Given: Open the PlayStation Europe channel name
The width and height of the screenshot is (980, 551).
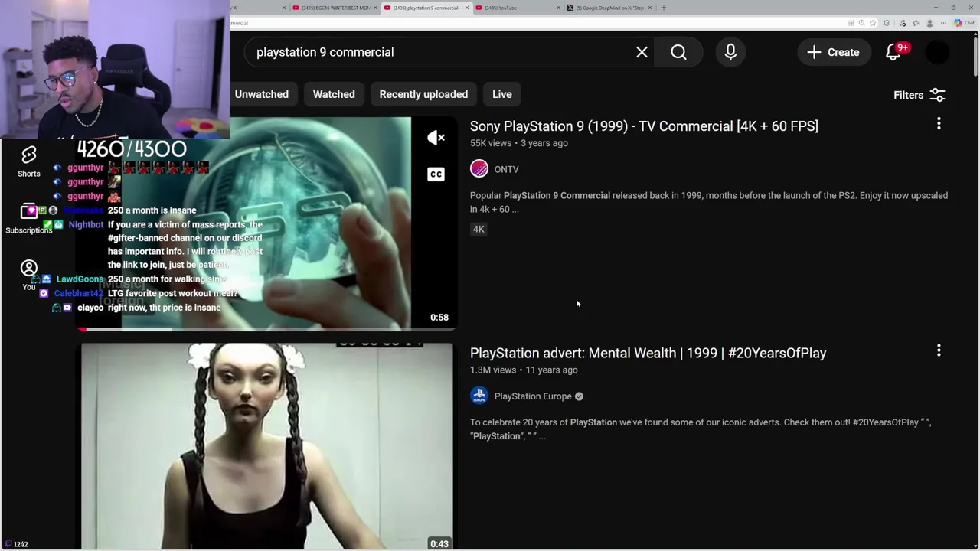Looking at the screenshot, I should (x=533, y=396).
